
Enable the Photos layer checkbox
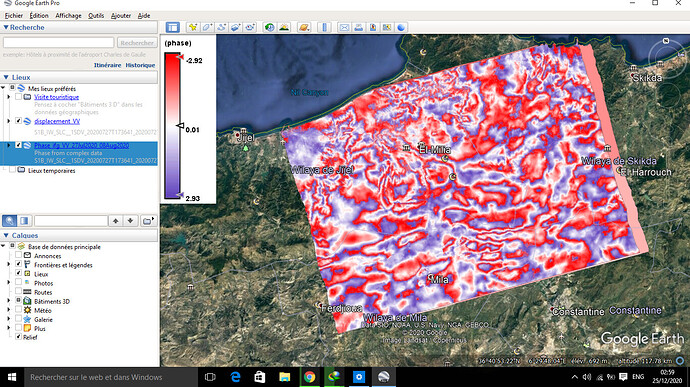coord(18,283)
